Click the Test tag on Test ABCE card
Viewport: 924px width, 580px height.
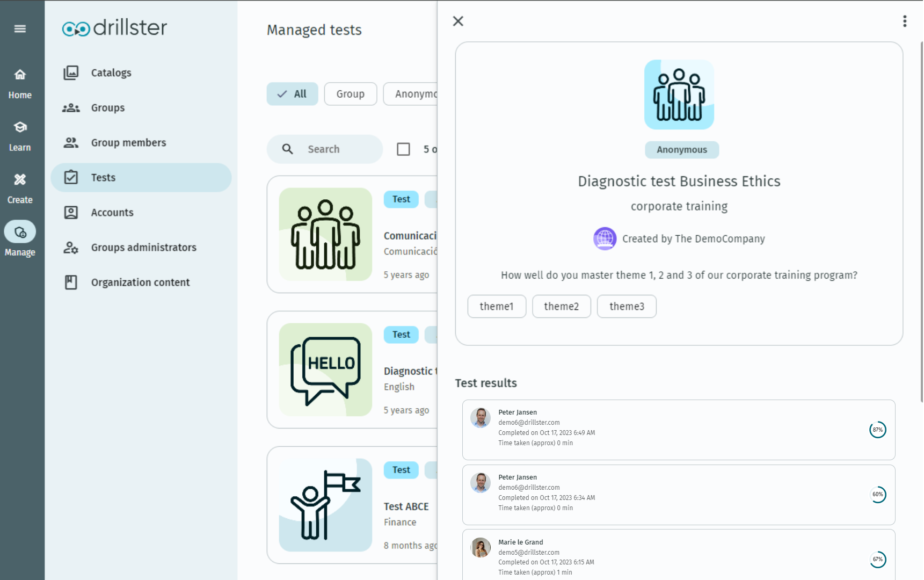[401, 470]
